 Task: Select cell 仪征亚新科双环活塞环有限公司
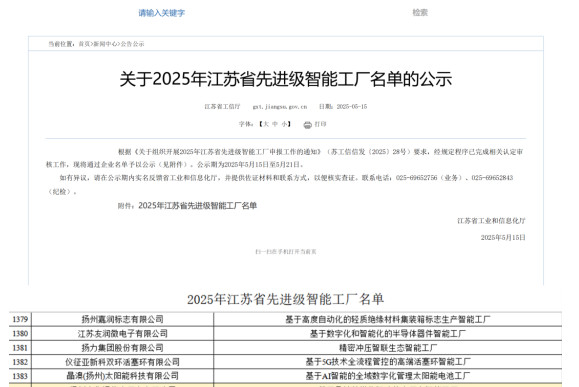123,362
